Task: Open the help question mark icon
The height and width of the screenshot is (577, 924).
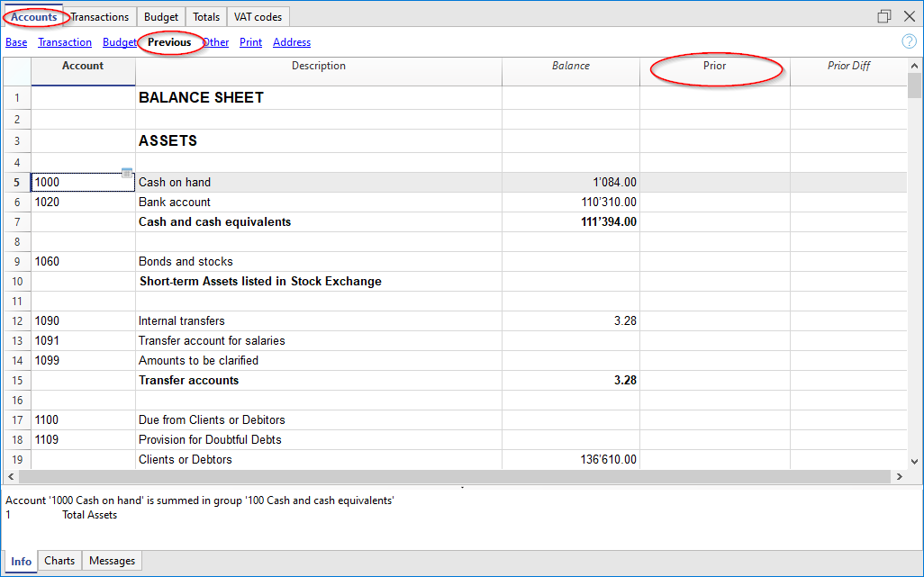Action: point(909,41)
